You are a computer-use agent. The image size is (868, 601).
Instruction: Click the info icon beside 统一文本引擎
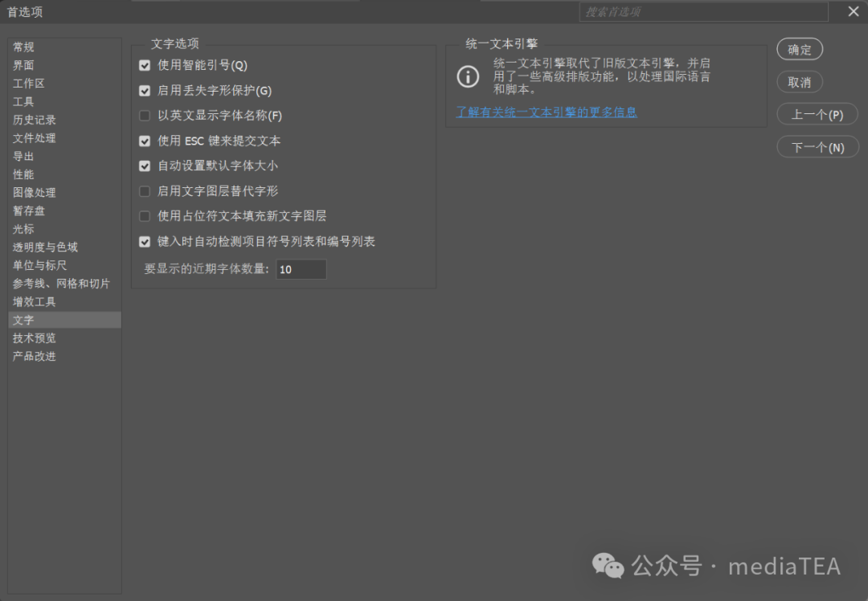pyautogui.click(x=469, y=76)
